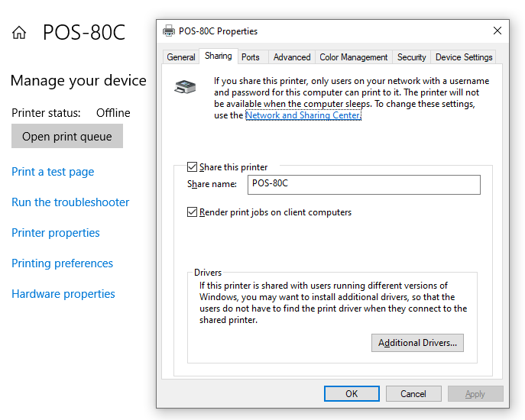The height and width of the screenshot is (420, 525).
Task: Click the Print a test page link
Action: point(53,172)
